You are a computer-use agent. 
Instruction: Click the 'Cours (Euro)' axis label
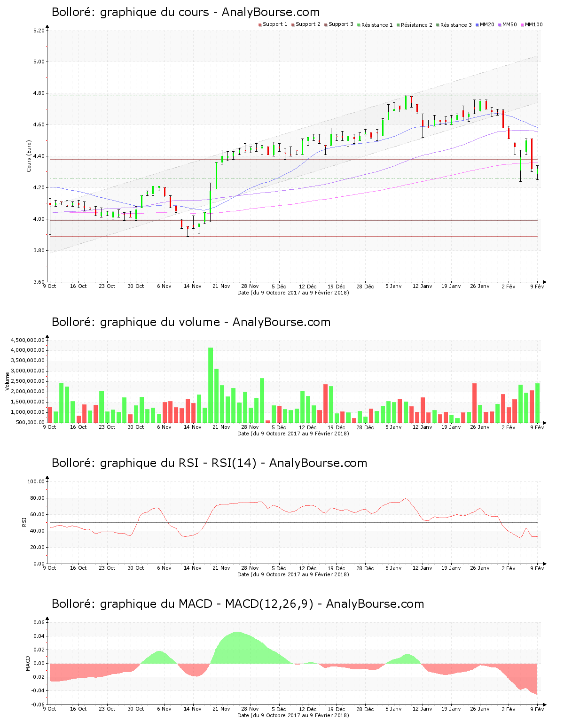point(29,156)
